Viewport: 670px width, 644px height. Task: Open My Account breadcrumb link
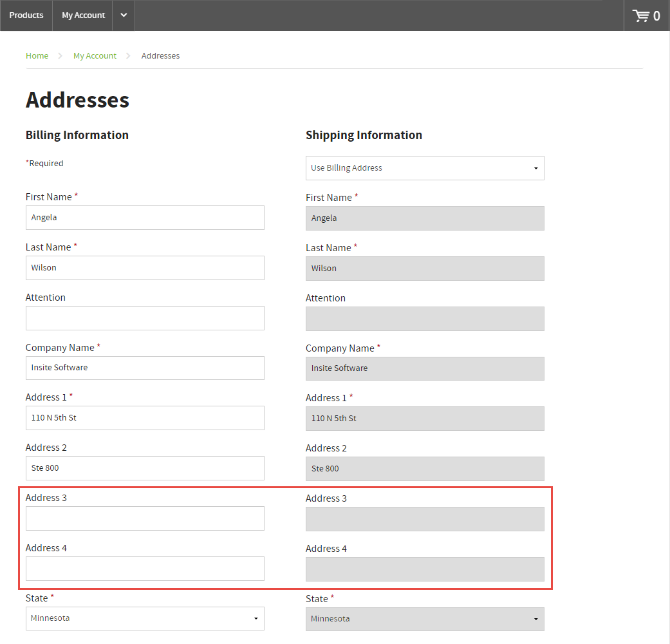coord(95,56)
